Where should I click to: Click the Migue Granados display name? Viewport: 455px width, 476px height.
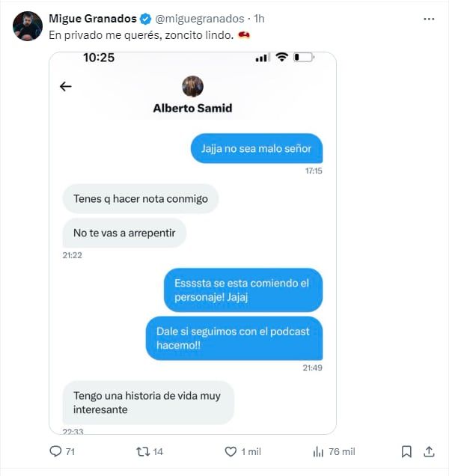(x=92, y=18)
